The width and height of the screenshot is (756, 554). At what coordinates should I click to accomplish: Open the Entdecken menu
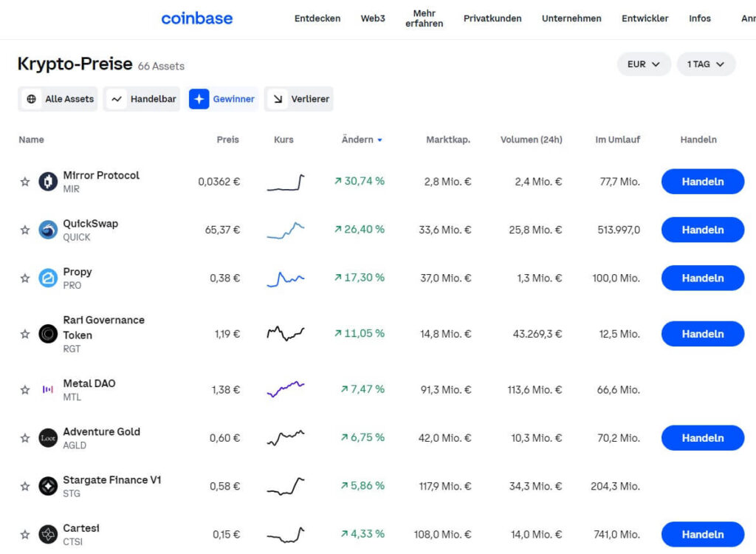pyautogui.click(x=317, y=18)
